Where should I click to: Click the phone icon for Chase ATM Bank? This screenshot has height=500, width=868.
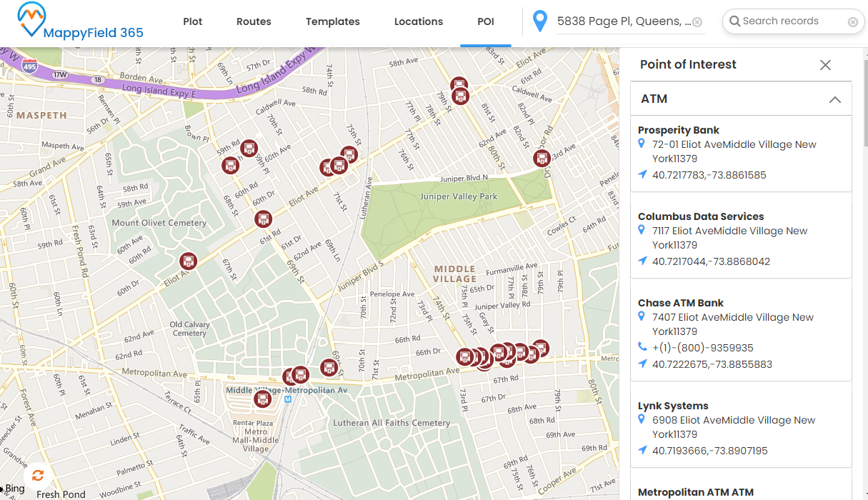click(x=642, y=347)
